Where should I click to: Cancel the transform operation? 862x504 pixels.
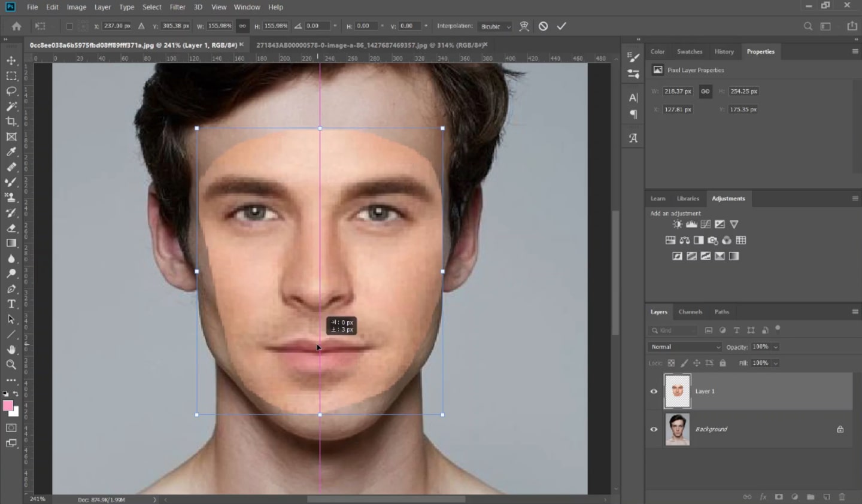click(543, 26)
